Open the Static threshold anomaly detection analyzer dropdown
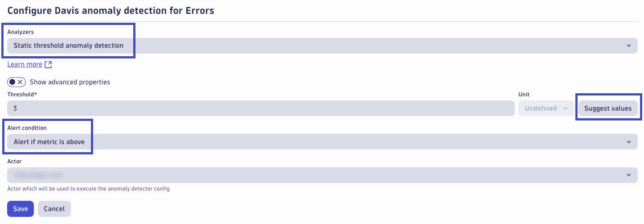The height and width of the screenshot is (224, 644). (322, 46)
